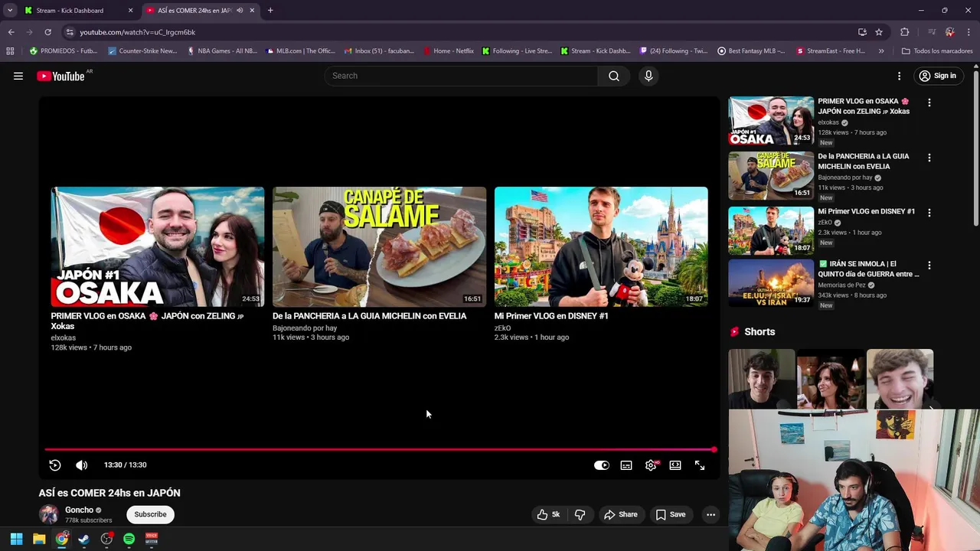The image size is (980, 551).
Task: Share the video via the Share button
Action: point(620,514)
